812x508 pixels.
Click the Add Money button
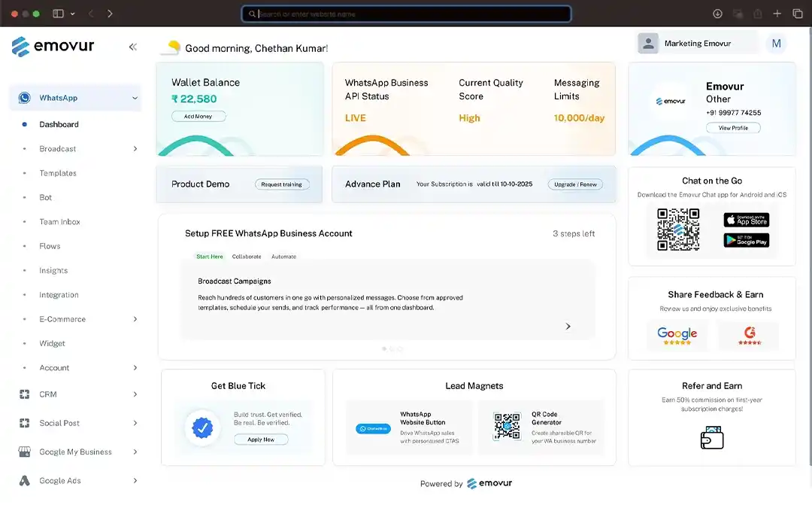tap(198, 117)
